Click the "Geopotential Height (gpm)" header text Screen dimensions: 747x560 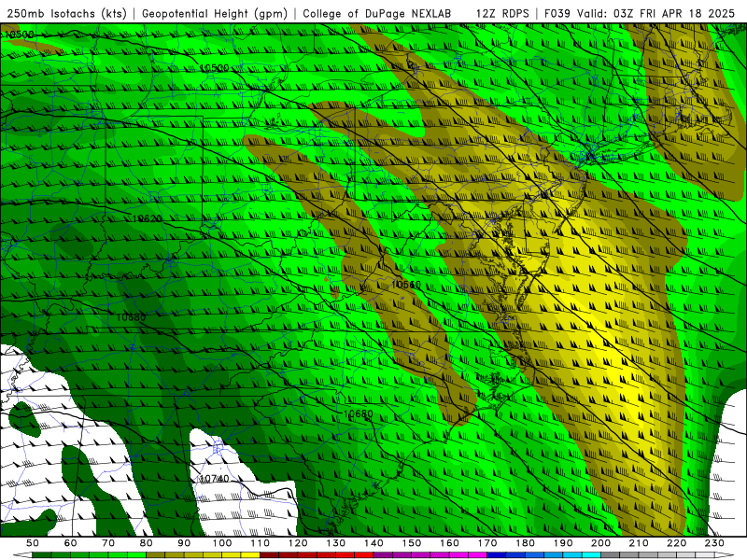(x=215, y=13)
